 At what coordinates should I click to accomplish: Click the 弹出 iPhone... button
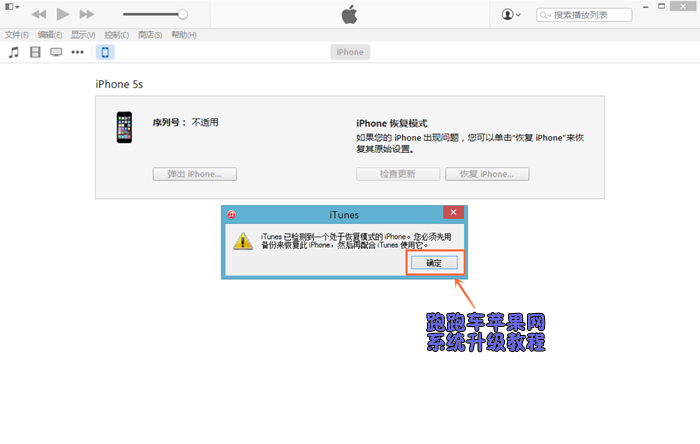click(195, 174)
